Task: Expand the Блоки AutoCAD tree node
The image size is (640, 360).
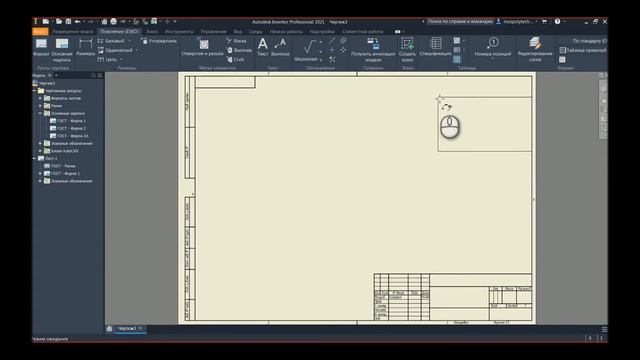Action: (x=40, y=151)
